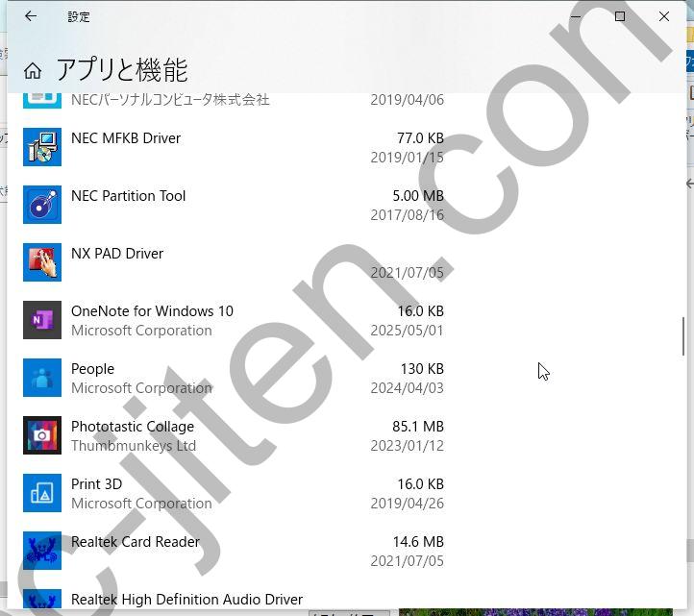
Task: Click the OneNote for Windows 10 icon
Action: pos(42,320)
